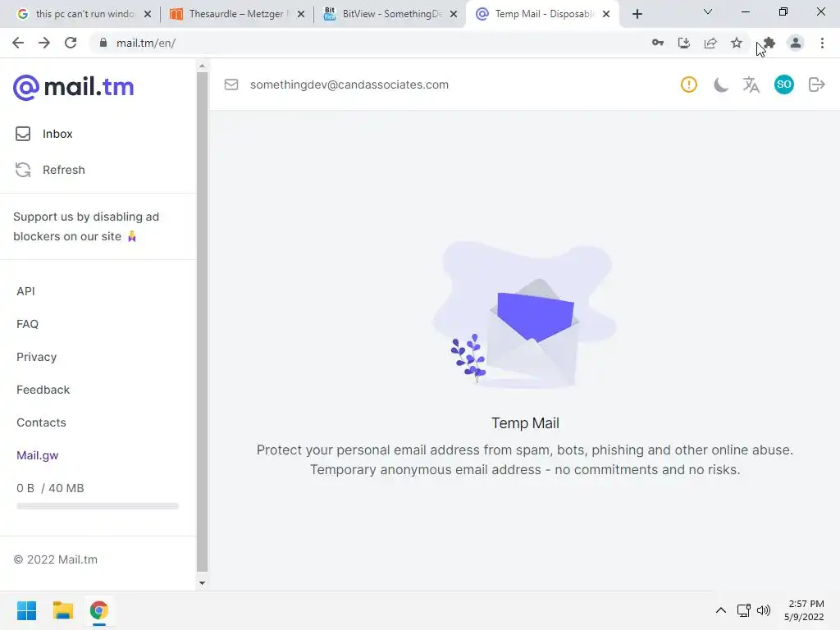Close the Thesaurdle tab
The image size is (840, 630).
[301, 14]
